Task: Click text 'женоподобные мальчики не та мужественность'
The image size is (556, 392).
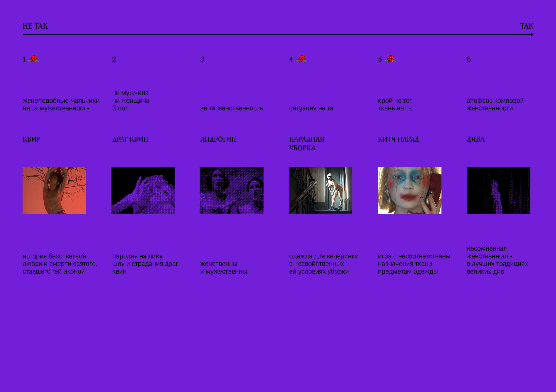Action: point(61,104)
